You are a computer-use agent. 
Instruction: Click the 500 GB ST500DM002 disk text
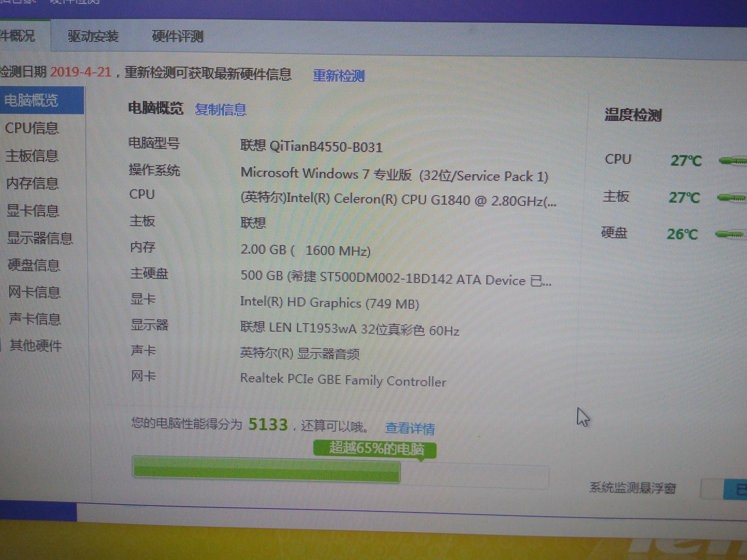pos(396,278)
